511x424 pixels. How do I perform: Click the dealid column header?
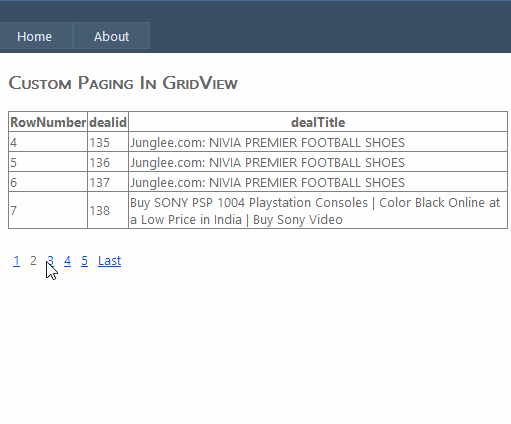tap(108, 122)
